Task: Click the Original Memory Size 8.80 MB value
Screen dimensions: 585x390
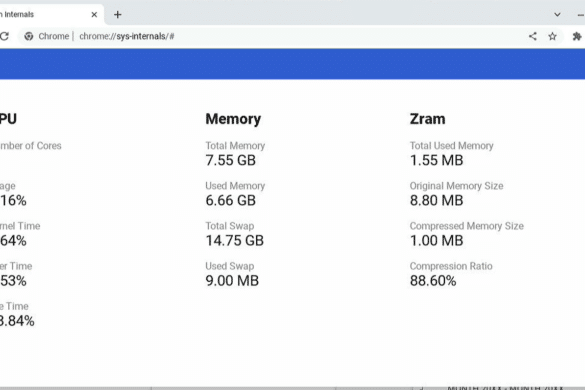Action: tap(437, 200)
